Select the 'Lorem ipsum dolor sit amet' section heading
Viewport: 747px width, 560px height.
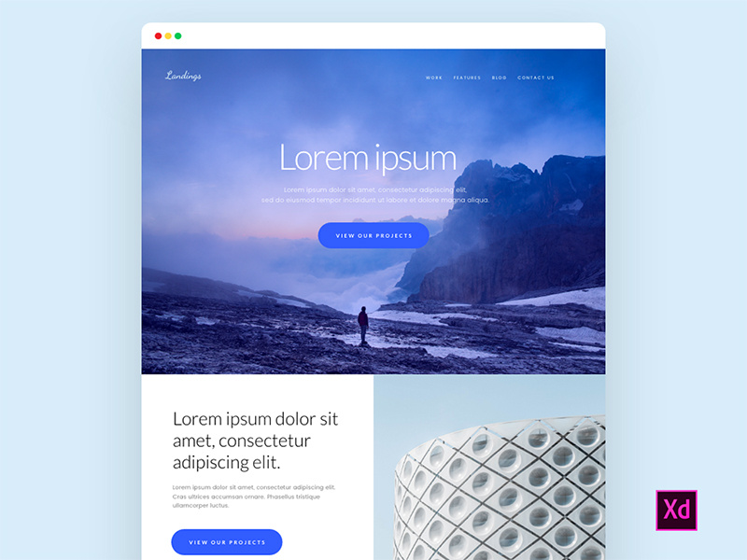255,441
